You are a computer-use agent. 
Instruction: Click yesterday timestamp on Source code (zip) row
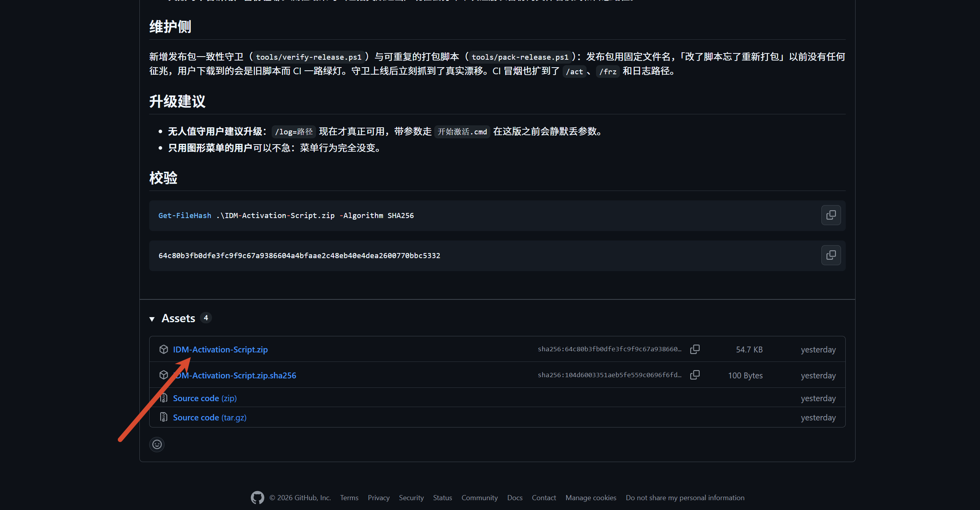[x=818, y=398]
